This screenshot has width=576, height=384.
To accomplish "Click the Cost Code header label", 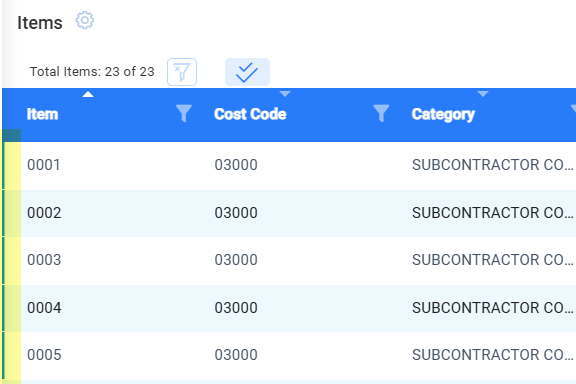I will [250, 114].
